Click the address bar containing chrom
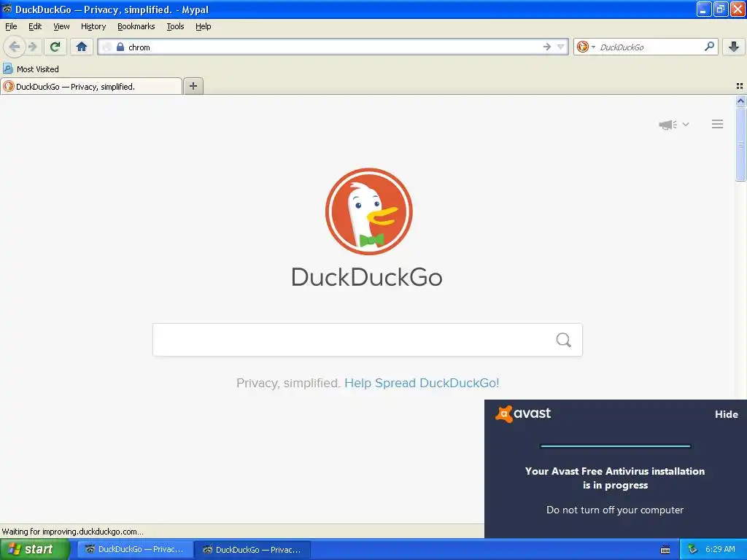 pyautogui.click(x=333, y=47)
